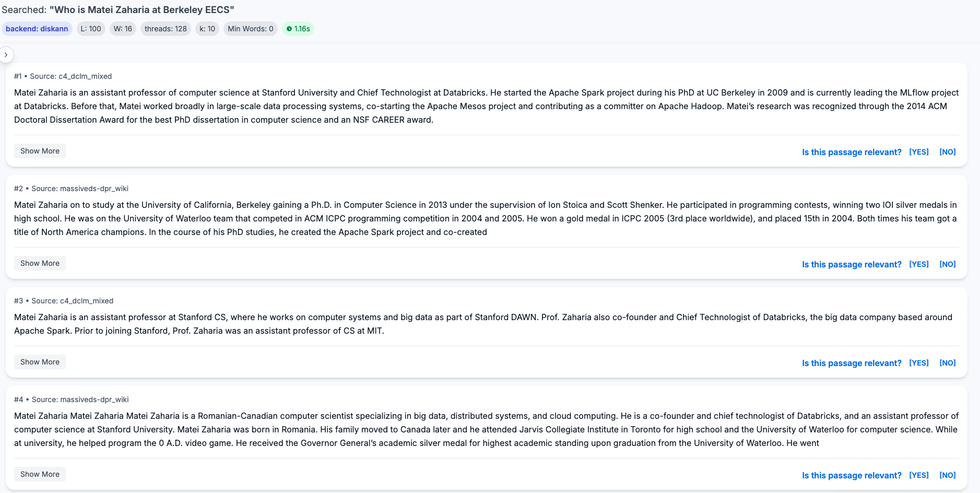The image size is (980, 493).
Task: Mark passage #4 relevant with YES
Action: (918, 475)
